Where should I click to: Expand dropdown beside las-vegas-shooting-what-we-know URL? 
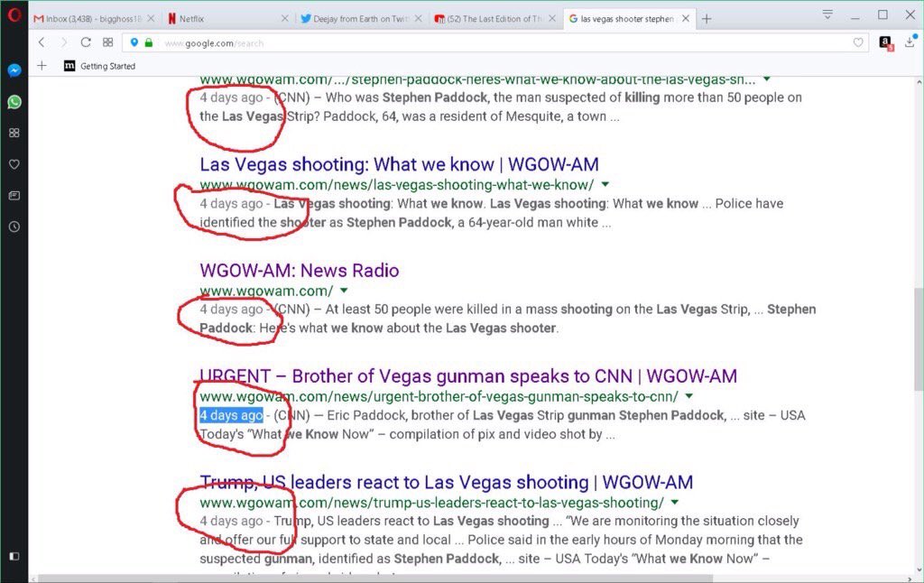tap(605, 184)
